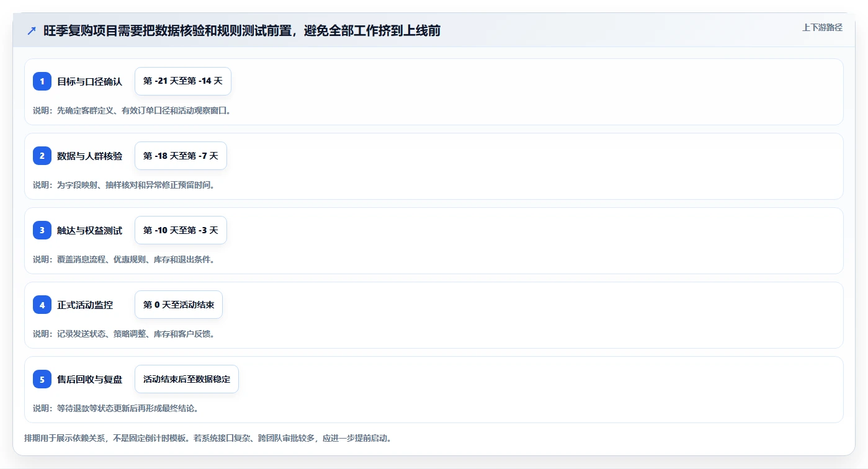Click the 触达与权益测试 step title

tap(90, 230)
